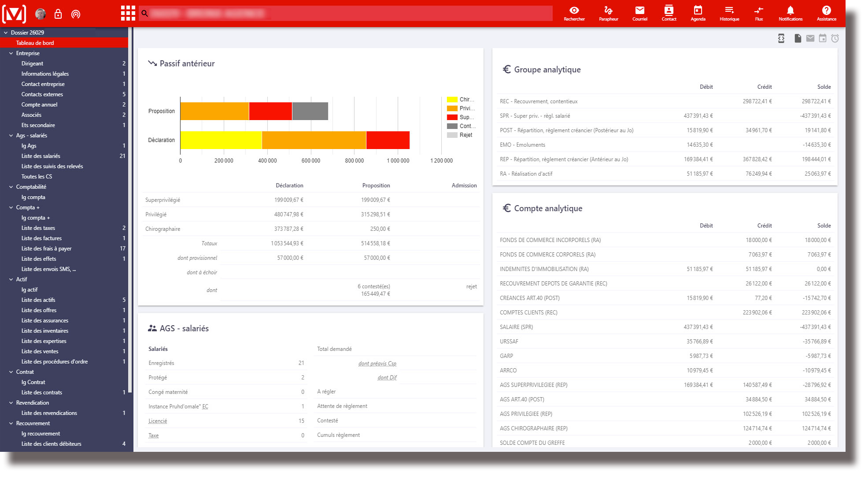The width and height of the screenshot is (868, 478).
Task: Click the yellow Chir... legend swatch
Action: 452,100
